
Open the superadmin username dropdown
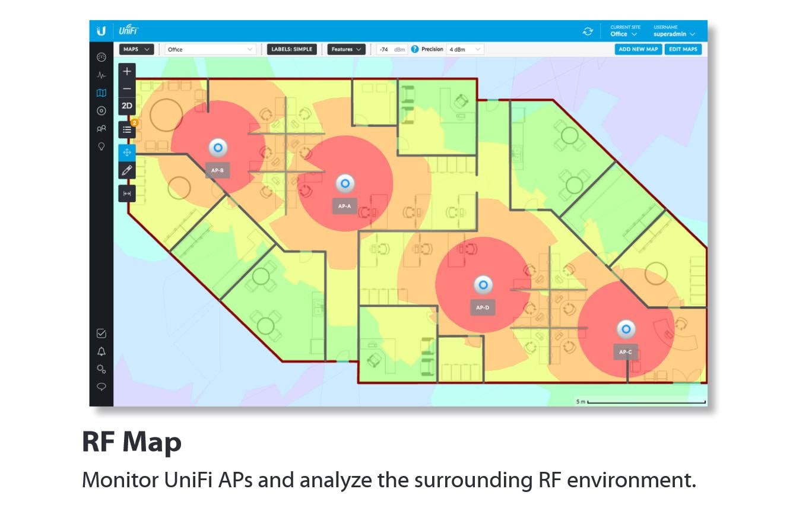click(x=674, y=31)
